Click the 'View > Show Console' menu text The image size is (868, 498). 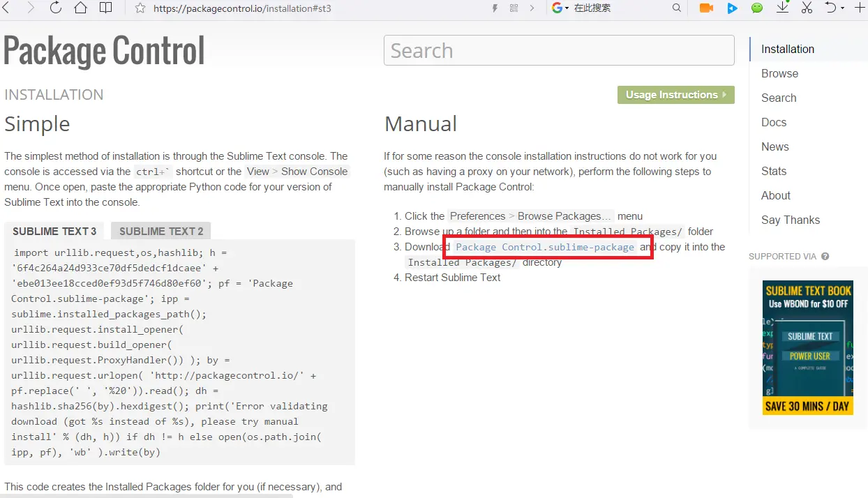click(297, 172)
